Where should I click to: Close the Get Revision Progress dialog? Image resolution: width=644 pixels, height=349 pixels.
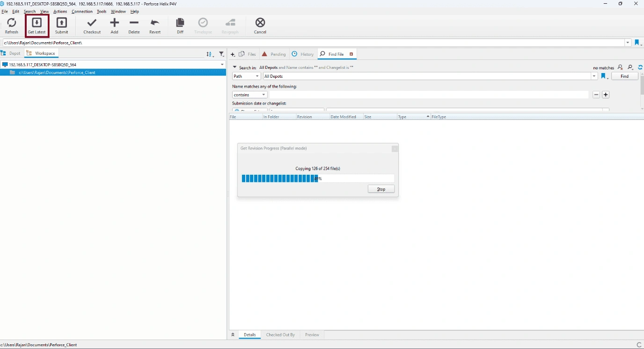click(x=395, y=149)
